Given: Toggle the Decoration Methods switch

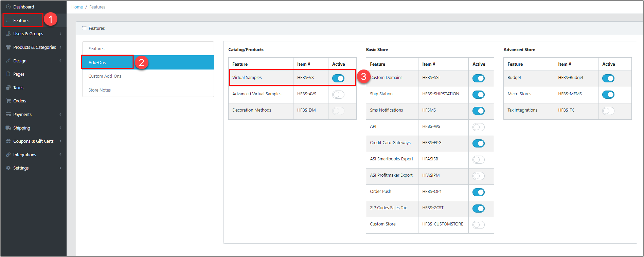Looking at the screenshot, I should point(338,111).
